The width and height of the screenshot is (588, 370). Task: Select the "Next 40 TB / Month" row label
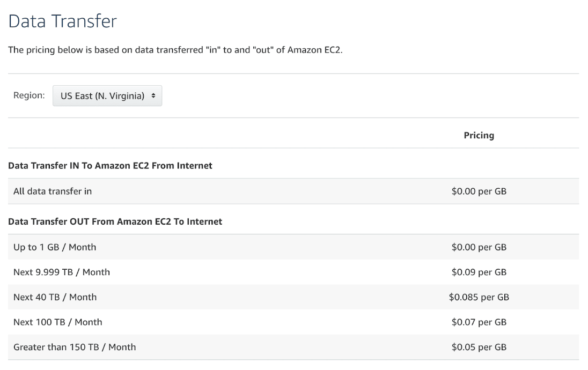[x=55, y=297]
